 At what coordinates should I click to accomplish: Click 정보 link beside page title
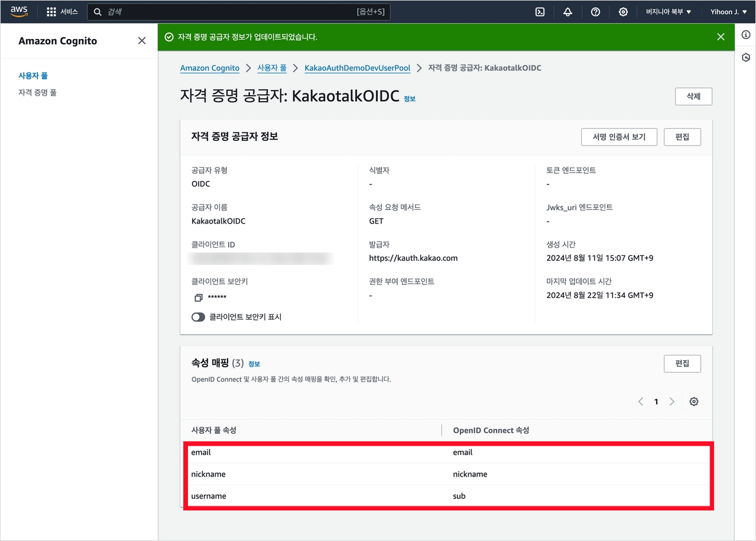coord(410,99)
